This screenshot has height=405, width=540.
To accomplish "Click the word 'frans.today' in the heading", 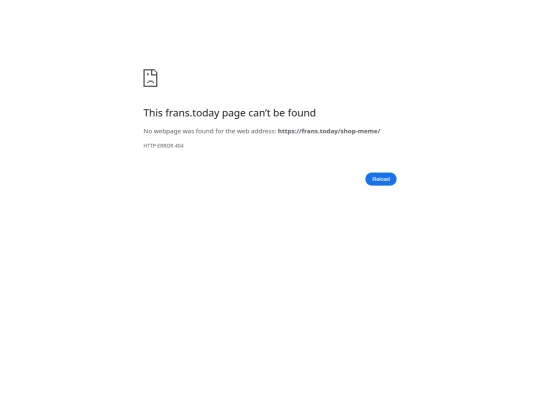I will click(192, 113).
